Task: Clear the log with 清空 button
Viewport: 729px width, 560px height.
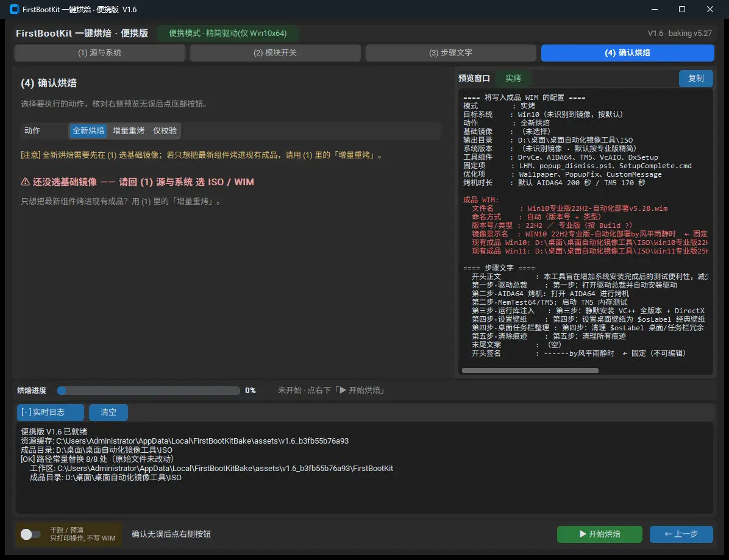Action: 108,412
